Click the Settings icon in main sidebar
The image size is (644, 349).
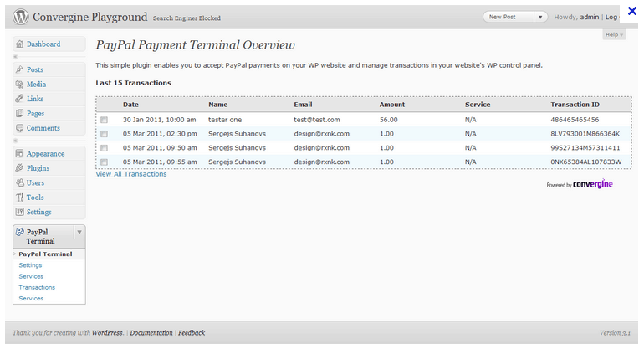click(19, 212)
